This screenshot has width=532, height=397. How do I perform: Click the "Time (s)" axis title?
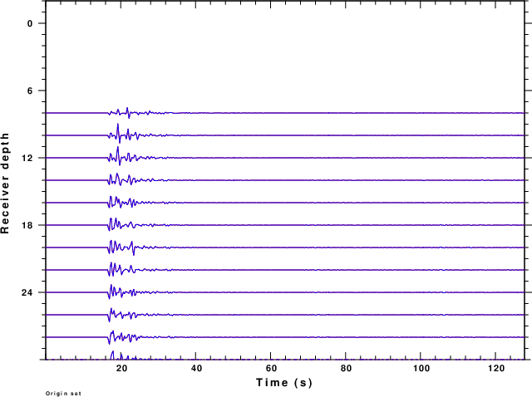click(x=284, y=383)
